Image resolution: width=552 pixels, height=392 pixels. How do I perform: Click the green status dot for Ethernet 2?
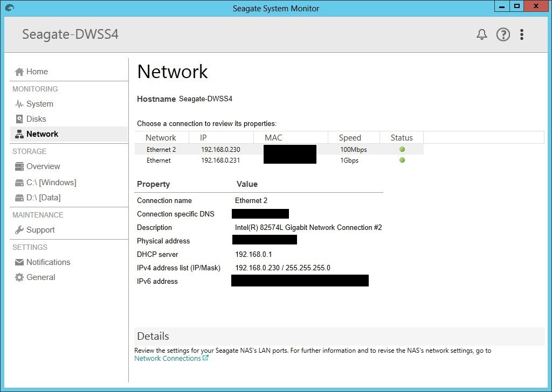[x=402, y=149]
